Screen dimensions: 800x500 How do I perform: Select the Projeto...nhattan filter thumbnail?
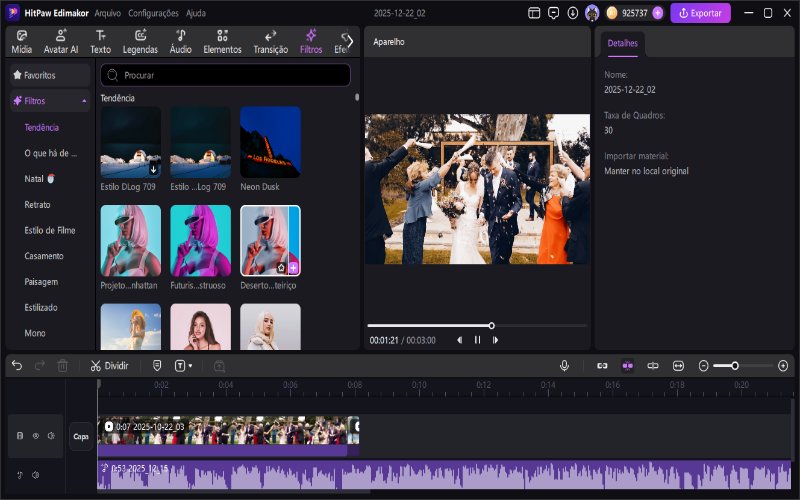tap(131, 241)
